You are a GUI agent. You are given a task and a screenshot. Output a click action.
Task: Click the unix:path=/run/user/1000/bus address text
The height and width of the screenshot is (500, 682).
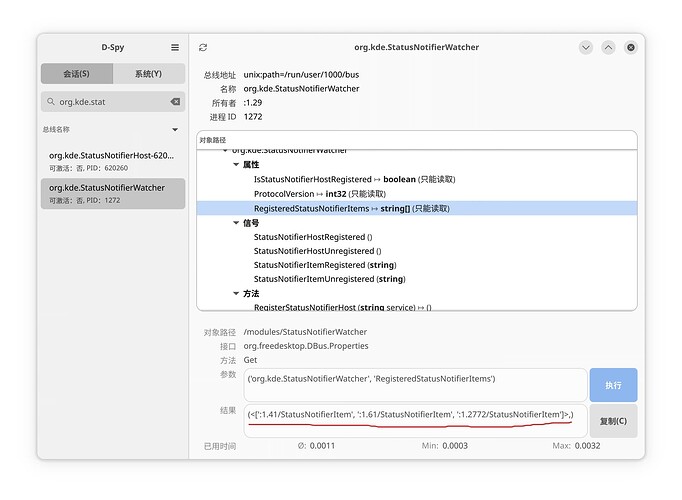tap(301, 75)
